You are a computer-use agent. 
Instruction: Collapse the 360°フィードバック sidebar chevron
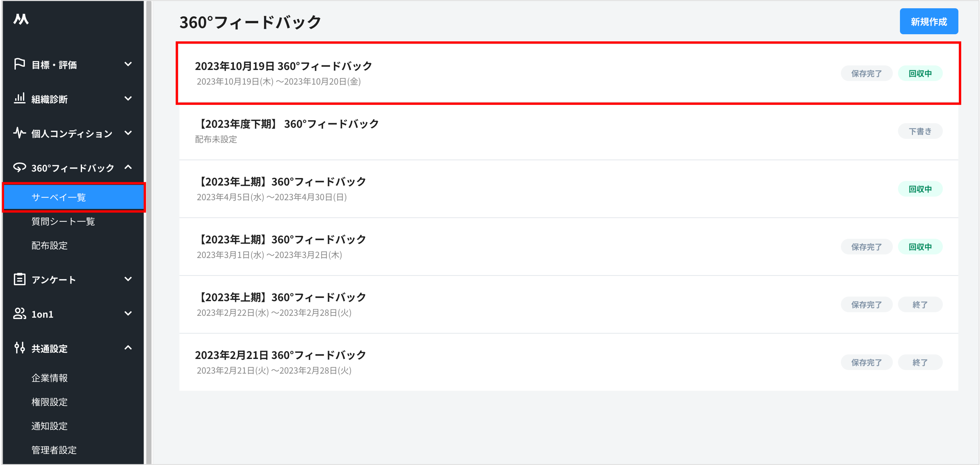(x=128, y=167)
